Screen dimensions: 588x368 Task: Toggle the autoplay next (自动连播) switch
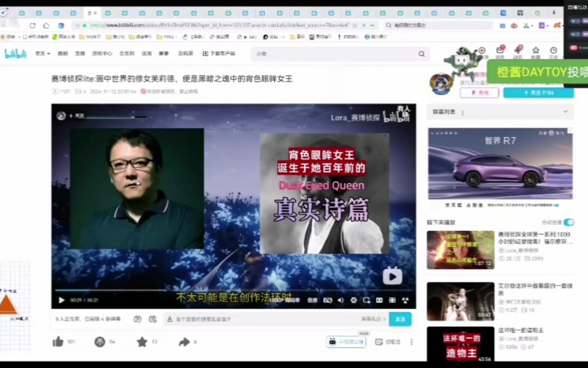click(568, 222)
